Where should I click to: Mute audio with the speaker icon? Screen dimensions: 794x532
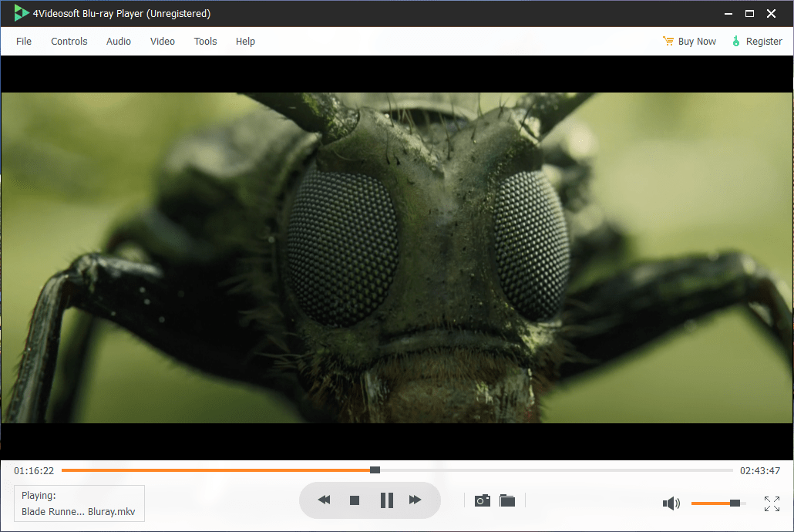tap(671, 503)
